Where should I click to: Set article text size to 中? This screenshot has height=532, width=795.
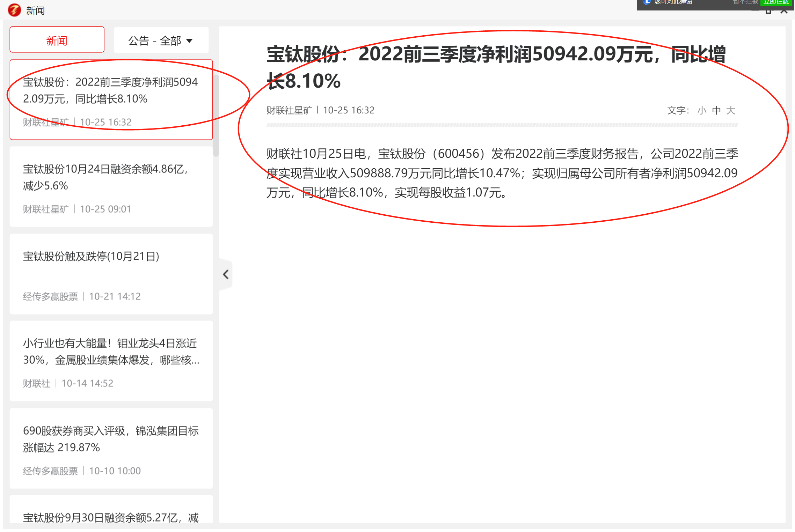tap(716, 110)
